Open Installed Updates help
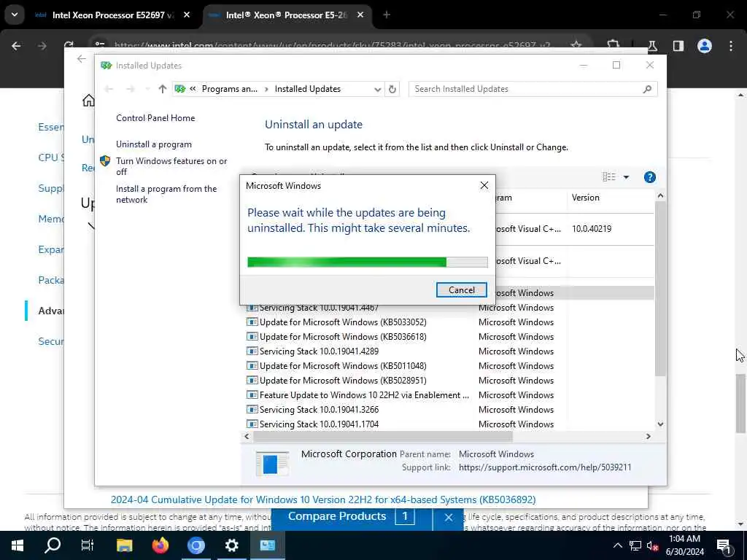Image resolution: width=747 pixels, height=560 pixels. click(649, 177)
